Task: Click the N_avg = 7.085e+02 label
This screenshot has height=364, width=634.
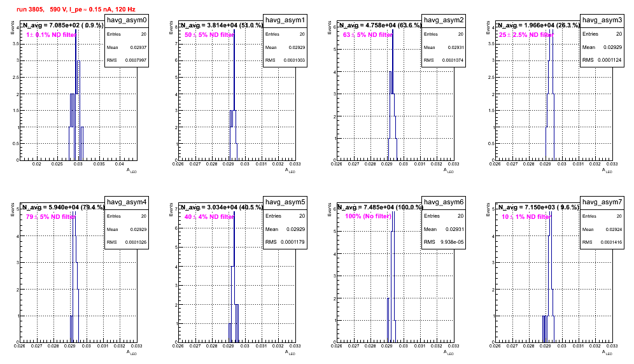Action: 62,25
